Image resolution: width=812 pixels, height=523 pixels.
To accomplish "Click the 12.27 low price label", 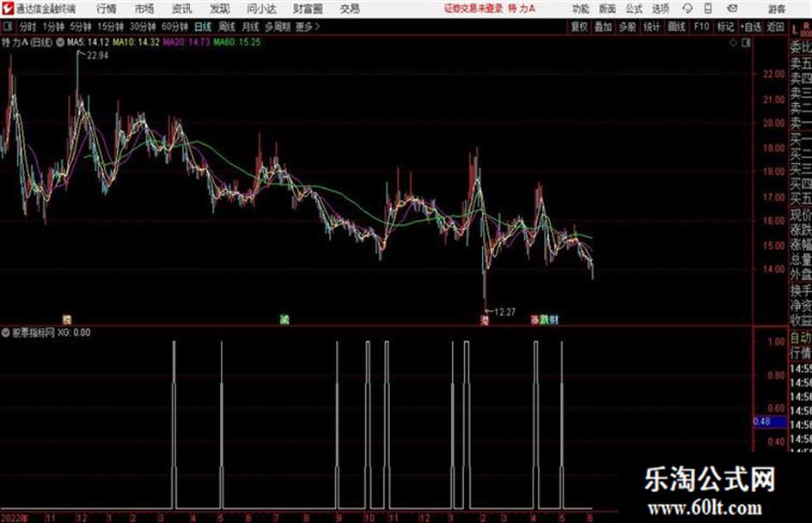I will [505, 313].
